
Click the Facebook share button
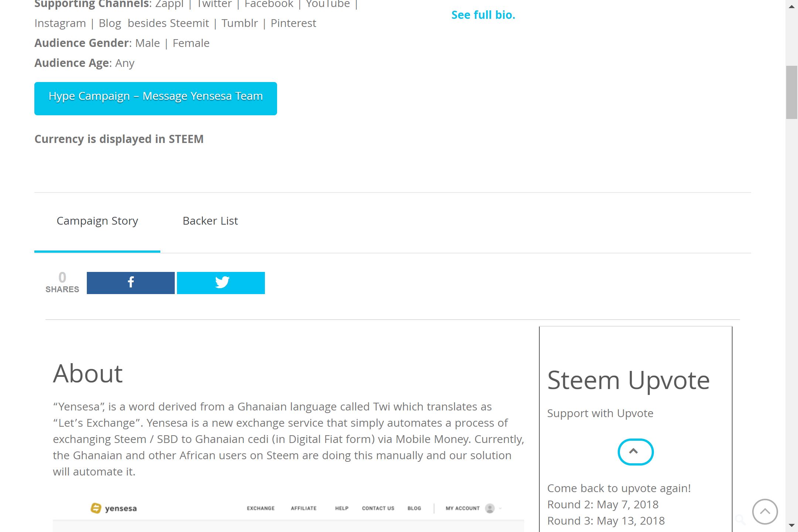tap(130, 283)
